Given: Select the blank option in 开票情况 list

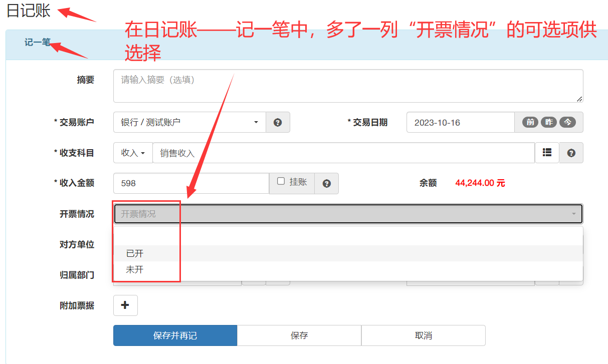Looking at the screenshot, I should tap(348, 237).
